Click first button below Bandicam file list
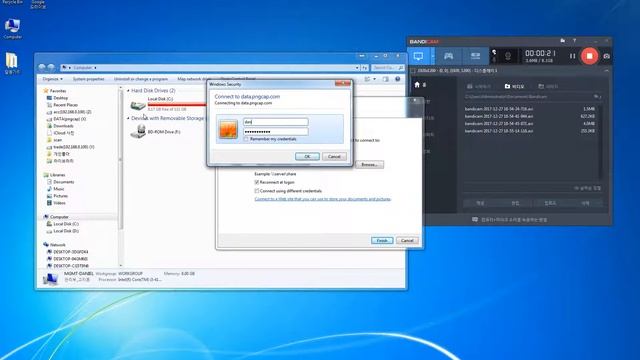Image resolution: width=640 pixels, height=360 pixels. 480,203
